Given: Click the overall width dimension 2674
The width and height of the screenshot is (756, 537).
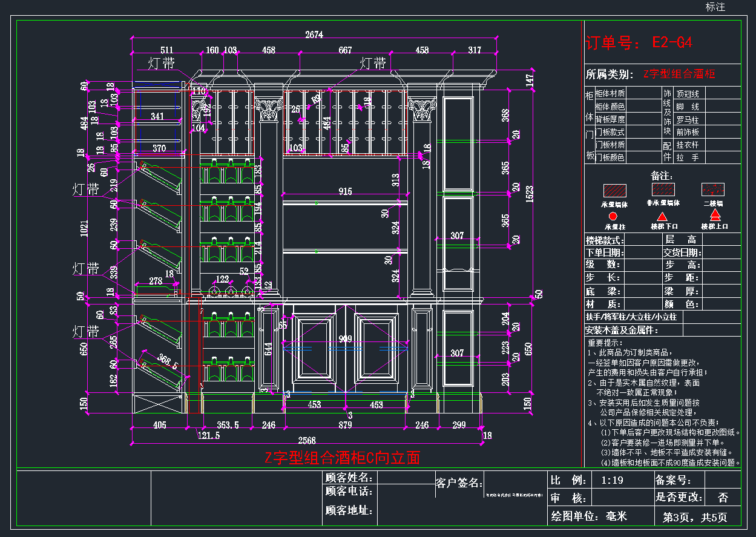Looking at the screenshot, I should (314, 35).
